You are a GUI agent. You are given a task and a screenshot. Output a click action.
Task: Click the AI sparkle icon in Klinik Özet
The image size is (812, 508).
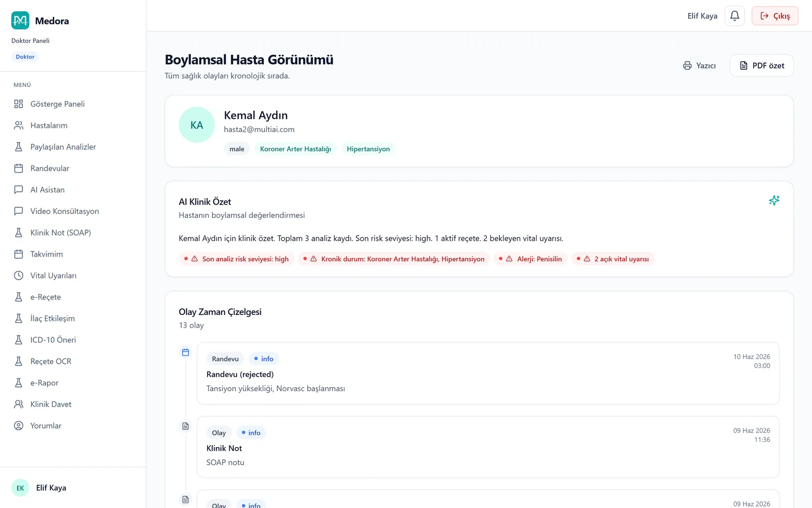pyautogui.click(x=774, y=200)
